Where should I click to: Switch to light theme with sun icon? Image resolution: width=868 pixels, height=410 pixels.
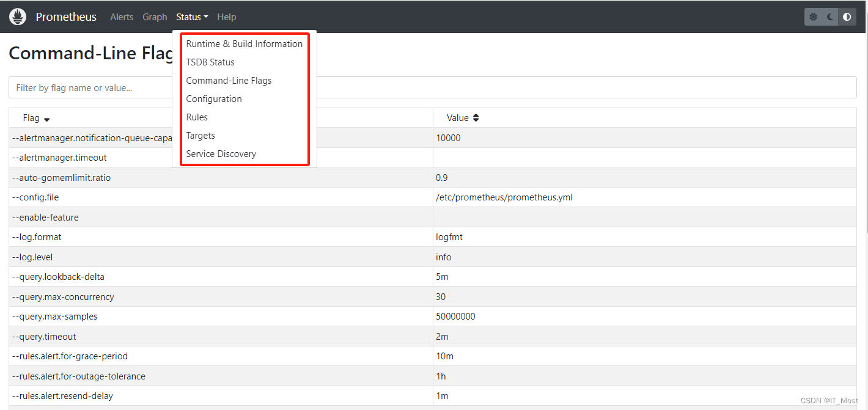(813, 17)
